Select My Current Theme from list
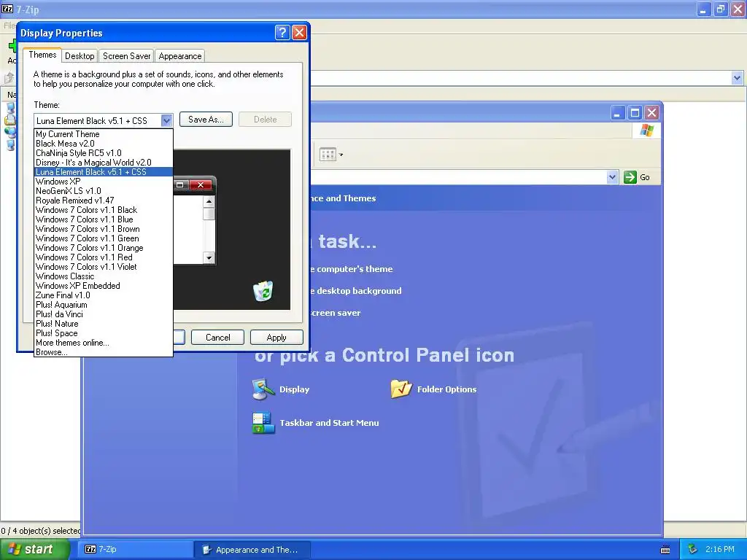Screen dimensions: 747x560 [104, 134]
